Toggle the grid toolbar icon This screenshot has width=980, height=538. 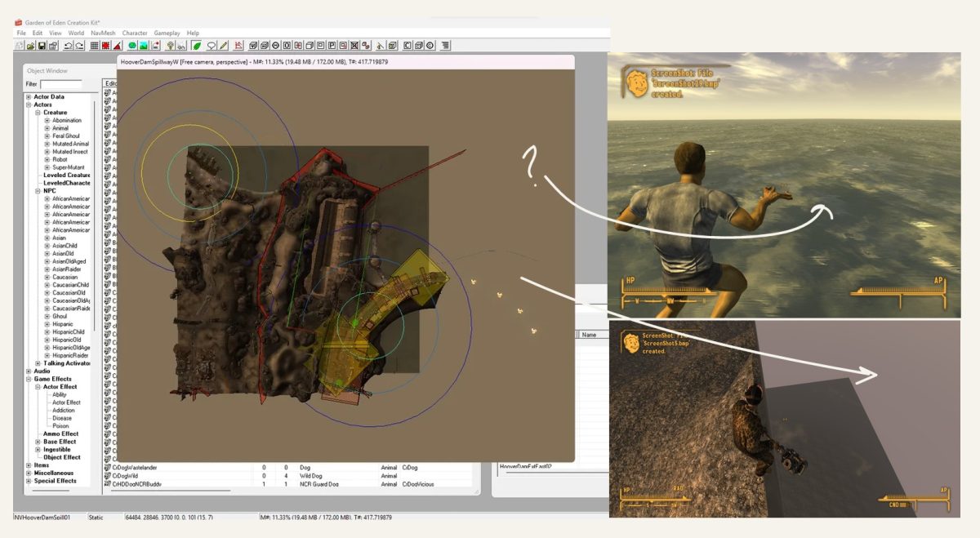click(95, 45)
